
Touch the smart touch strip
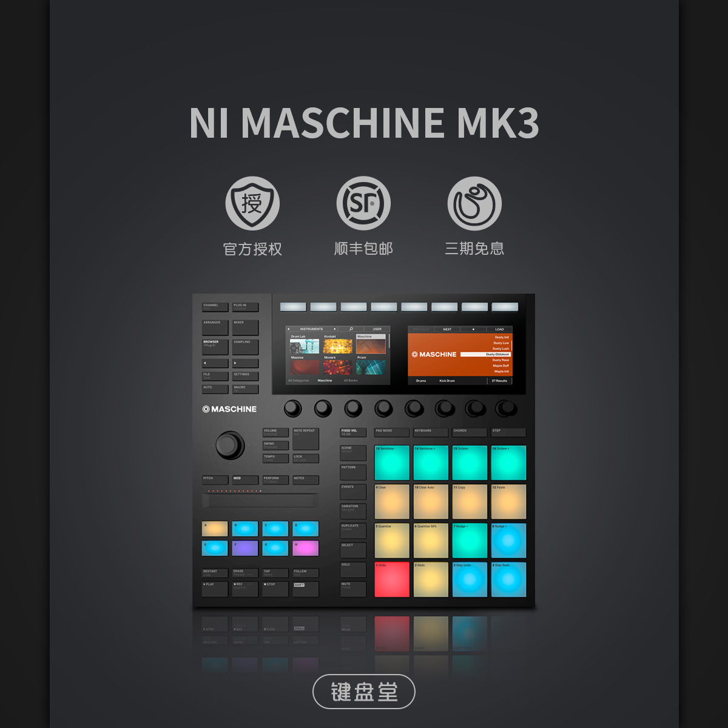pos(260,500)
